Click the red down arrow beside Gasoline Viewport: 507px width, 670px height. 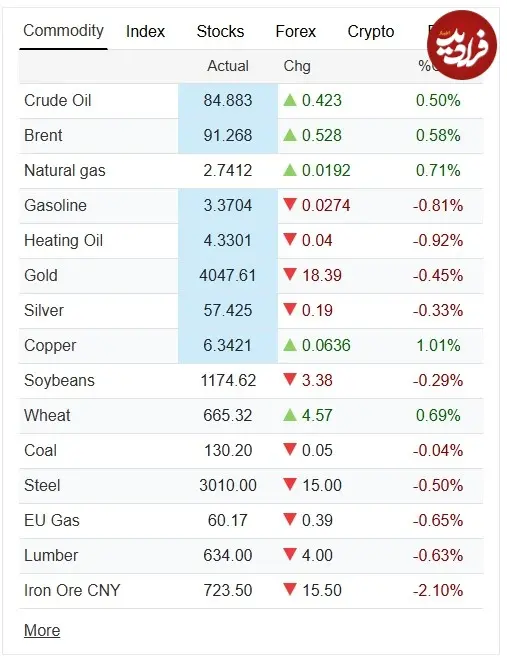click(x=290, y=205)
